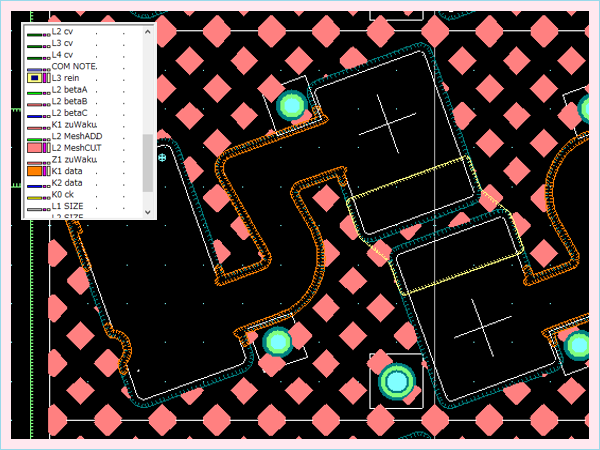Click the orange K1 data layer swatch

point(33,172)
